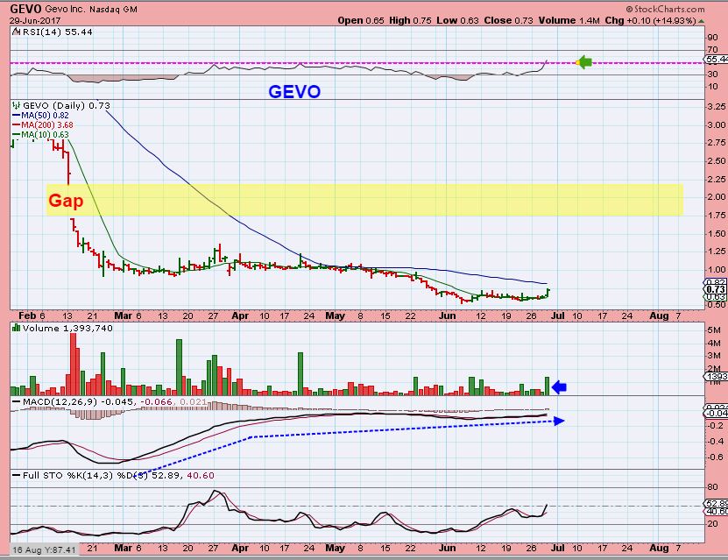
Task: Click the Volume 1.4M header value
Action: point(569,20)
